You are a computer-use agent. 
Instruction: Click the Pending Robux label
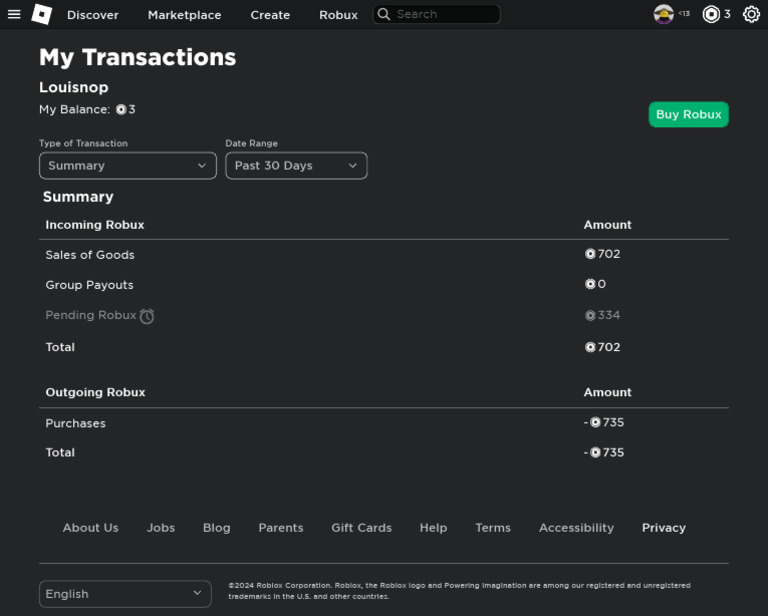coord(91,315)
